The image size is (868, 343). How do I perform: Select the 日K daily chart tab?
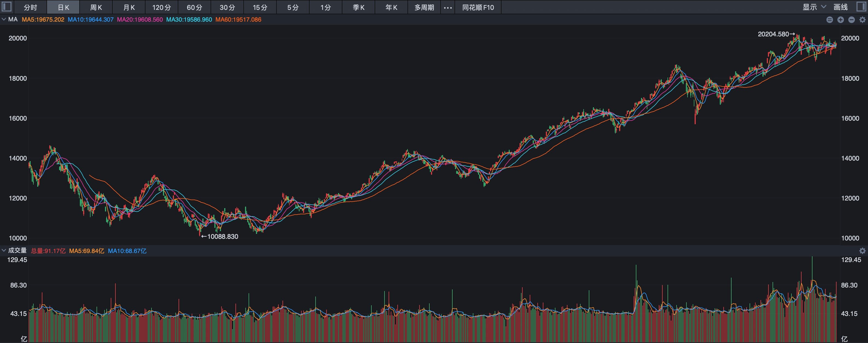(63, 7)
